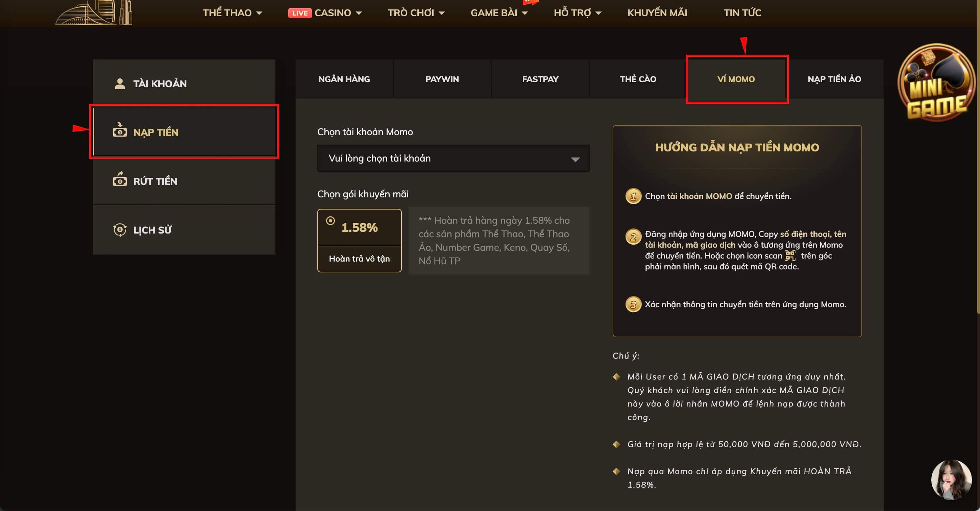980x511 pixels.
Task: Switch to the Ngân Hàng tab
Action: pos(344,79)
